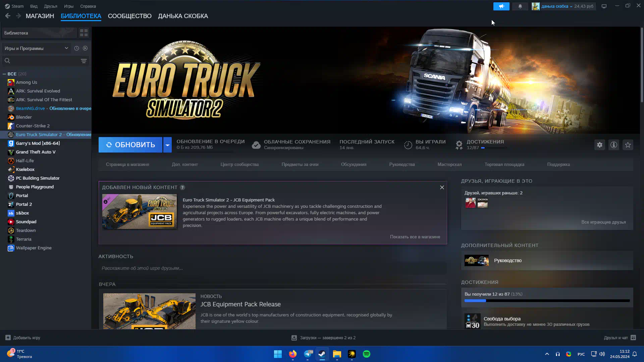Open the МАГАЗИН tab
This screenshot has width=644, height=362.
click(40, 16)
